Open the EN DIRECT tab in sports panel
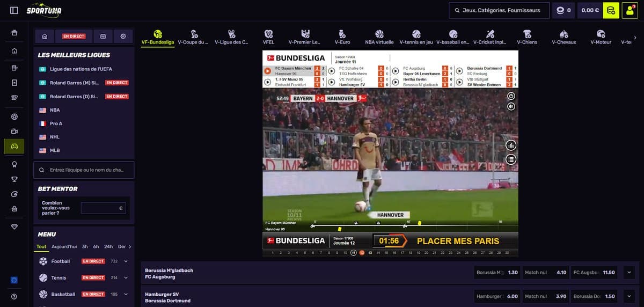Screen dimensions: 644x307 pos(74,36)
